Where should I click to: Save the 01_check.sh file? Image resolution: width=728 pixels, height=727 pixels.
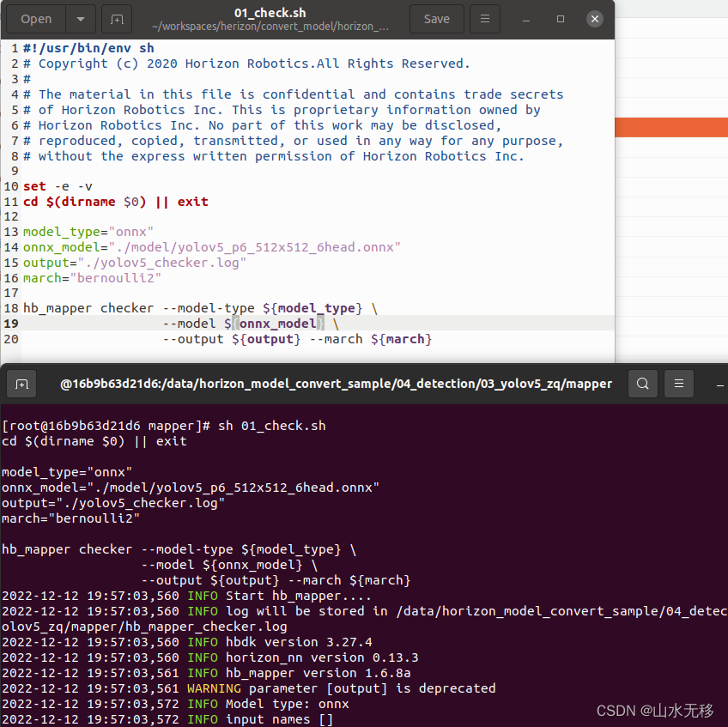(436, 19)
